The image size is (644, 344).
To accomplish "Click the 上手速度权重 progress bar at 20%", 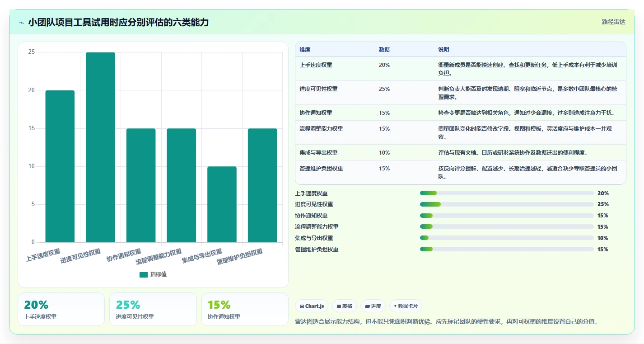I will click(x=507, y=193).
